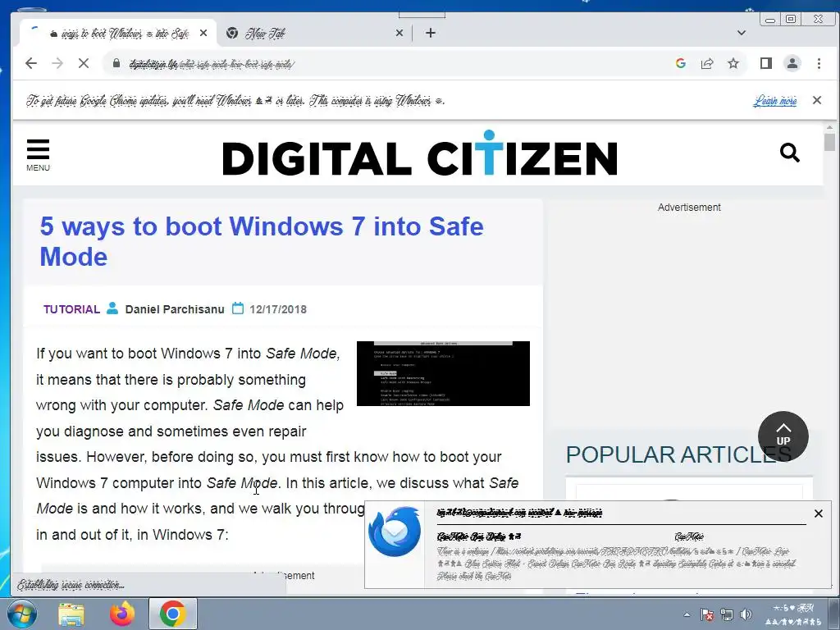
Task: Select the Safe Mode article tab
Action: click(118, 33)
